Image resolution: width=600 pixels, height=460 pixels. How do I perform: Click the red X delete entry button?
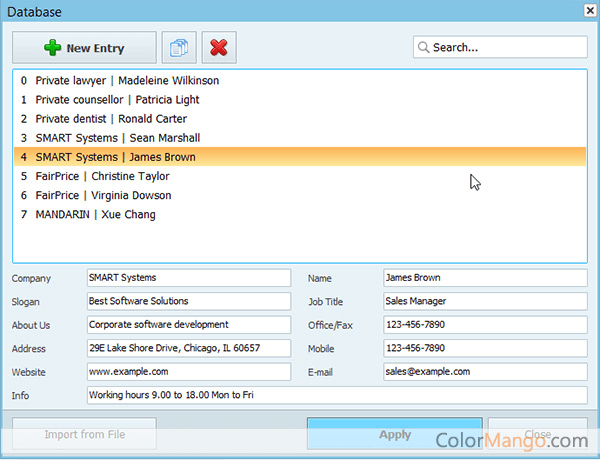point(219,48)
